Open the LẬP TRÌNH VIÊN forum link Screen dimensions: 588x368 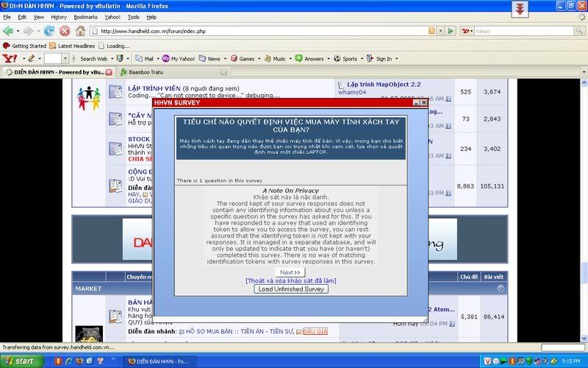coord(154,88)
